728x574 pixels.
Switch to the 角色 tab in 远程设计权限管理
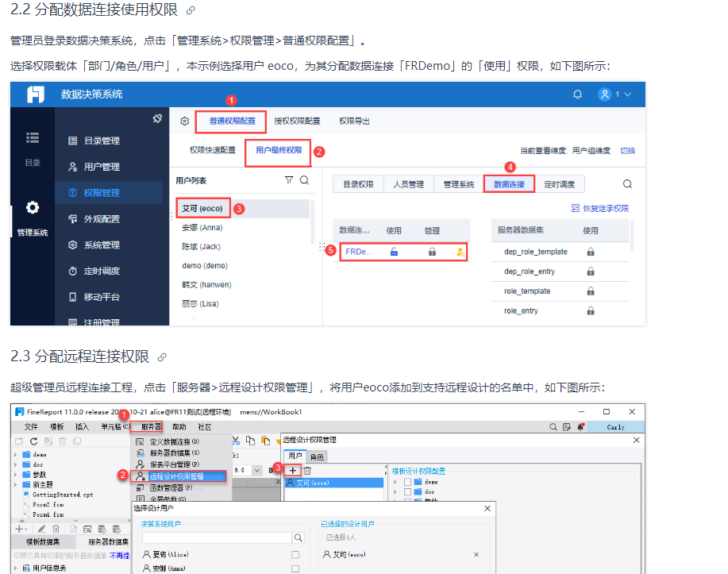[317, 457]
